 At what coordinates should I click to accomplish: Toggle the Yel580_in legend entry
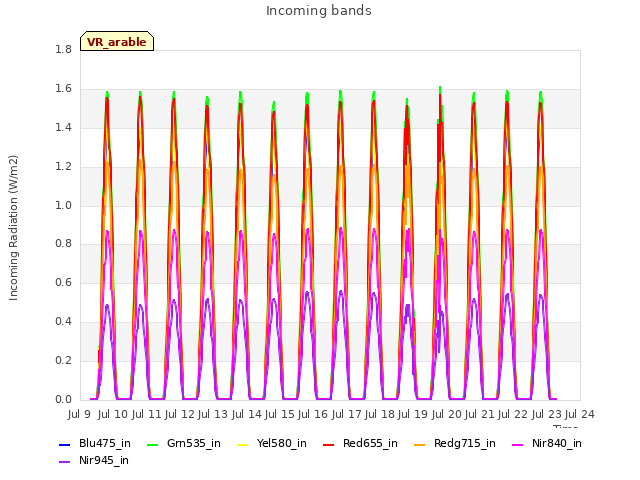pos(271,443)
